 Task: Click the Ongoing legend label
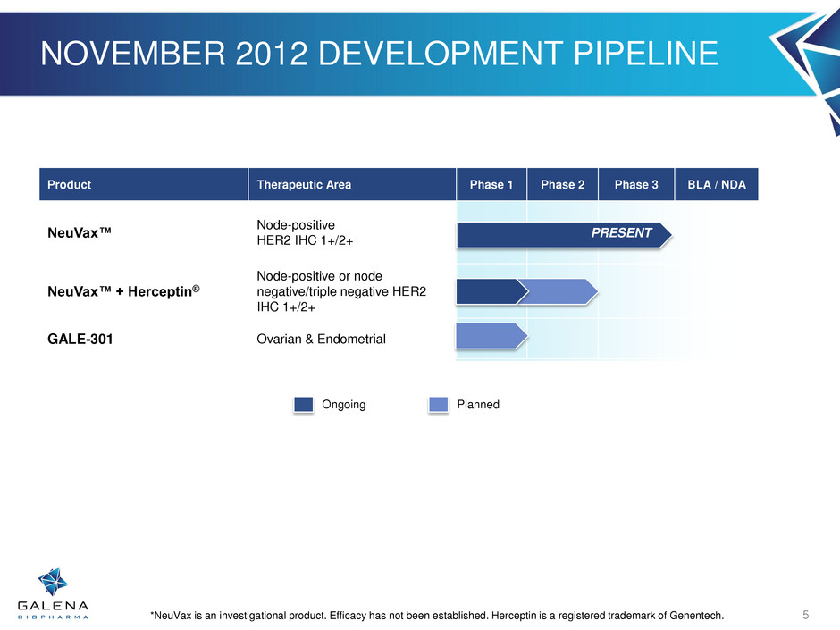tap(344, 405)
